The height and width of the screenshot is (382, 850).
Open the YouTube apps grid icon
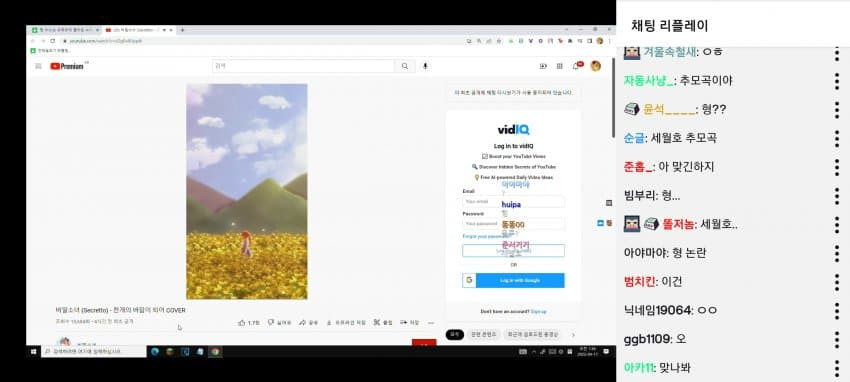click(559, 66)
